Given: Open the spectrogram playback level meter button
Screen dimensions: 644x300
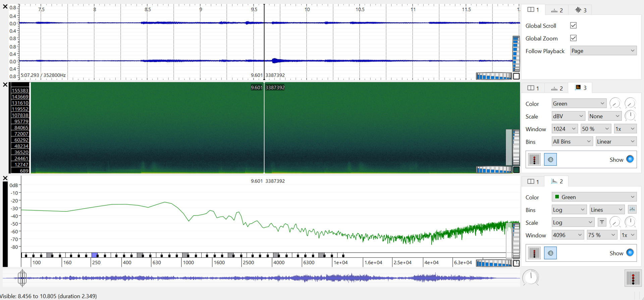Looking at the screenshot, I should 534,159.
